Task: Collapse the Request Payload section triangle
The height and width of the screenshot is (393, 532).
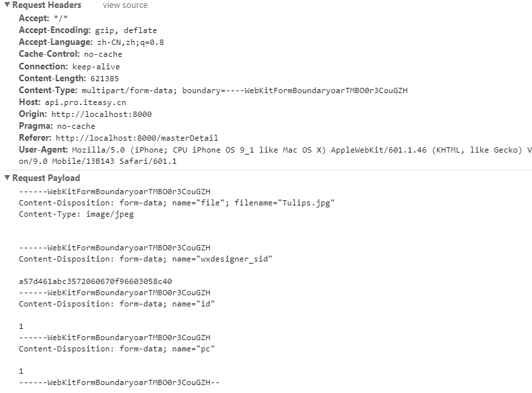Action: [7, 178]
